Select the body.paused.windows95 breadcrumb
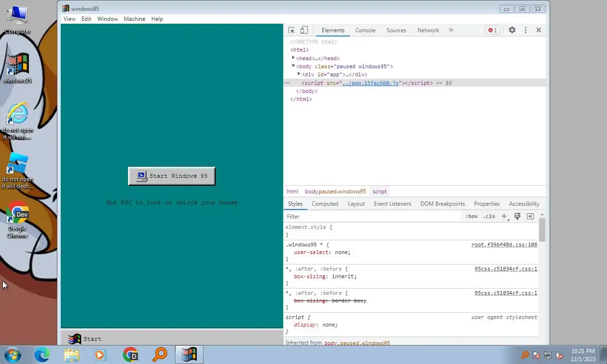This screenshot has height=364, width=607. [335, 191]
